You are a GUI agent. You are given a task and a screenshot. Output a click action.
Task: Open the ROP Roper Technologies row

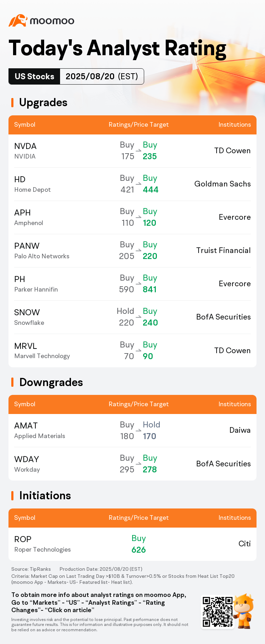(132, 544)
